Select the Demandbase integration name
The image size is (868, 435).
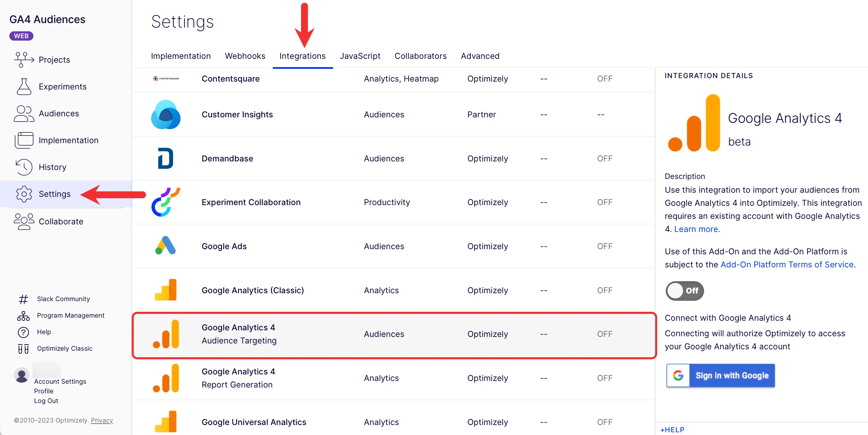[x=227, y=159]
